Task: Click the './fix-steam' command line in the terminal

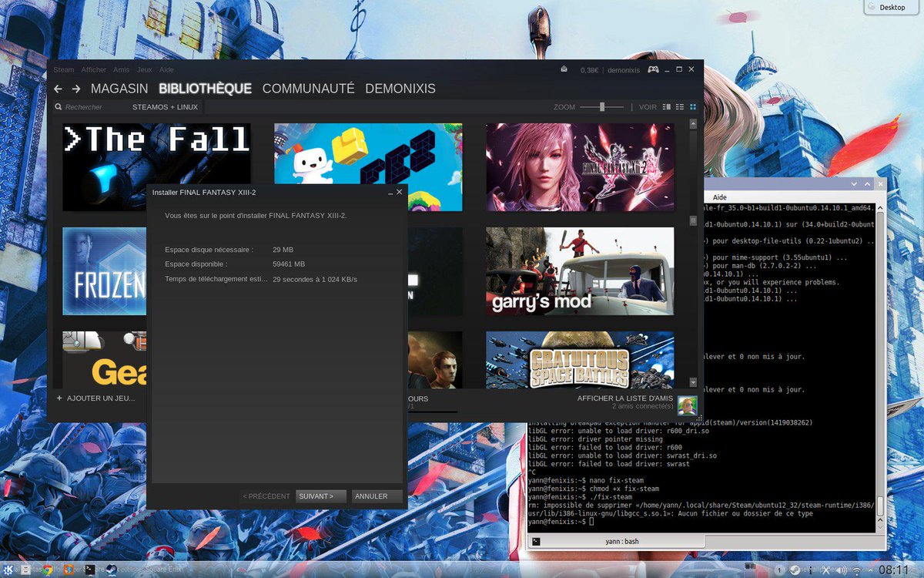Action: pos(580,497)
